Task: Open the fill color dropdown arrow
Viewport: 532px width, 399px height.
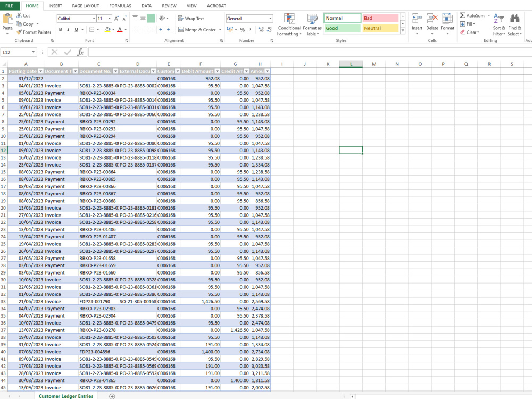Action: click(113, 29)
